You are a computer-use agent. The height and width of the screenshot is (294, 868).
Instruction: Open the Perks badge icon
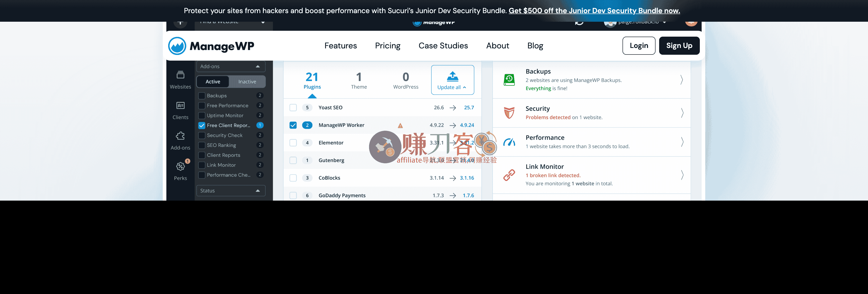180,166
